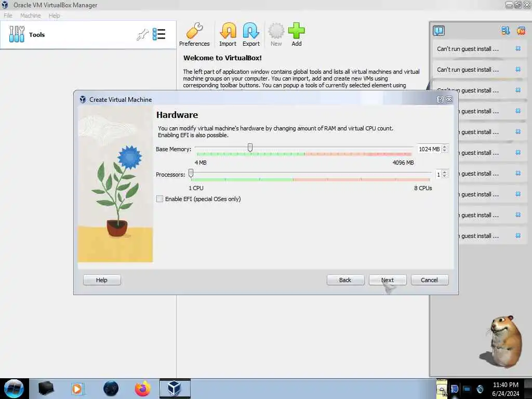This screenshot has width=532, height=399.
Task: Click the network monitor tray icon
Action: [x=467, y=389]
